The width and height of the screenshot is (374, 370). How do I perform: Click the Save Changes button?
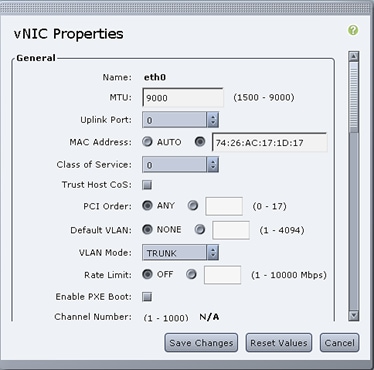(201, 343)
